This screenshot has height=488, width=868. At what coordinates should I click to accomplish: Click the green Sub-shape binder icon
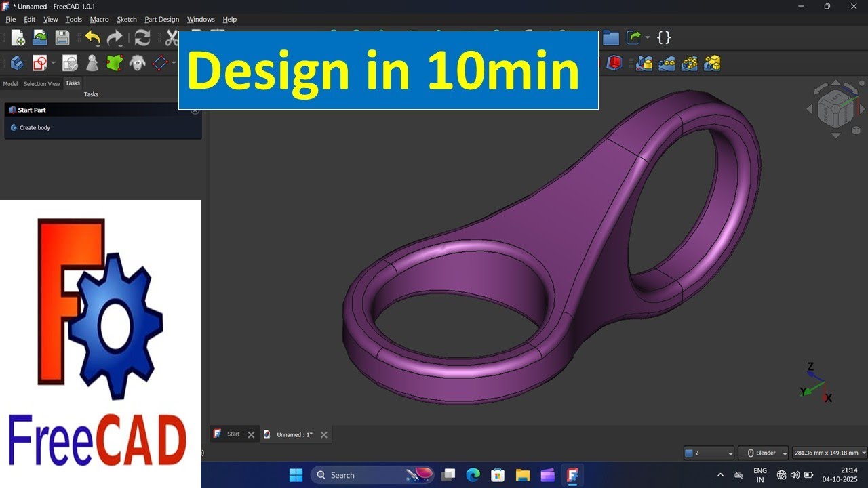pyautogui.click(x=115, y=63)
